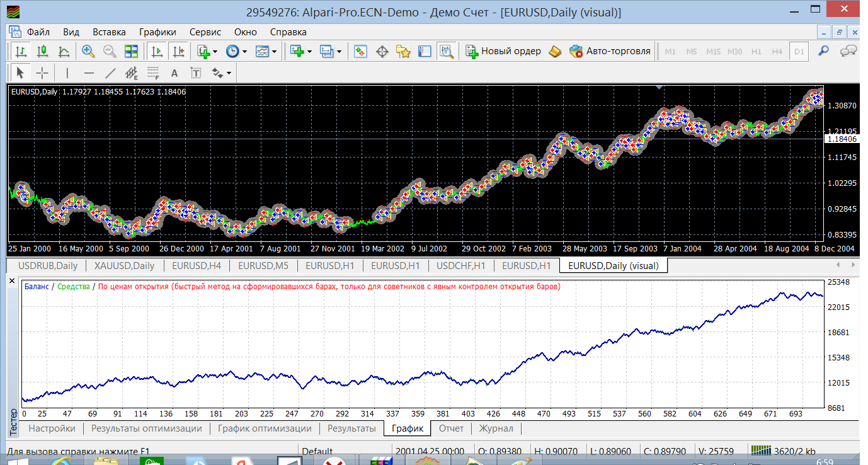Screen dimensions: 868x465
Task: Select the crosshair cursor tool
Action: 42,72
